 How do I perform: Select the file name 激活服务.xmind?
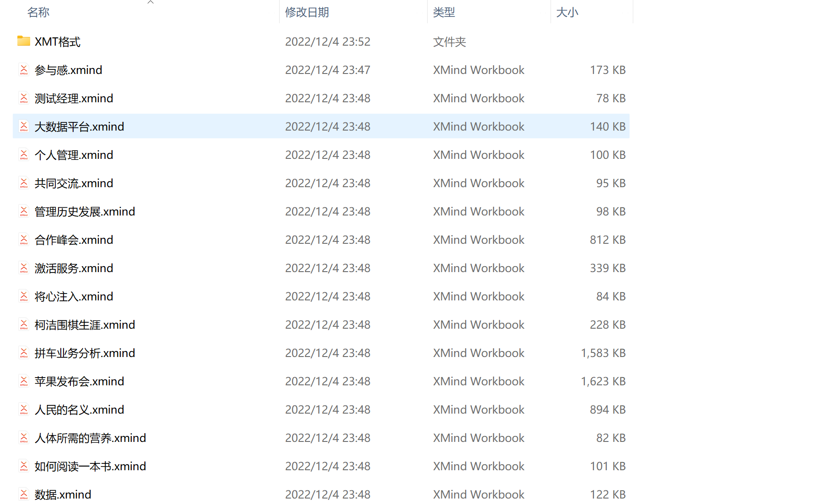click(x=74, y=268)
